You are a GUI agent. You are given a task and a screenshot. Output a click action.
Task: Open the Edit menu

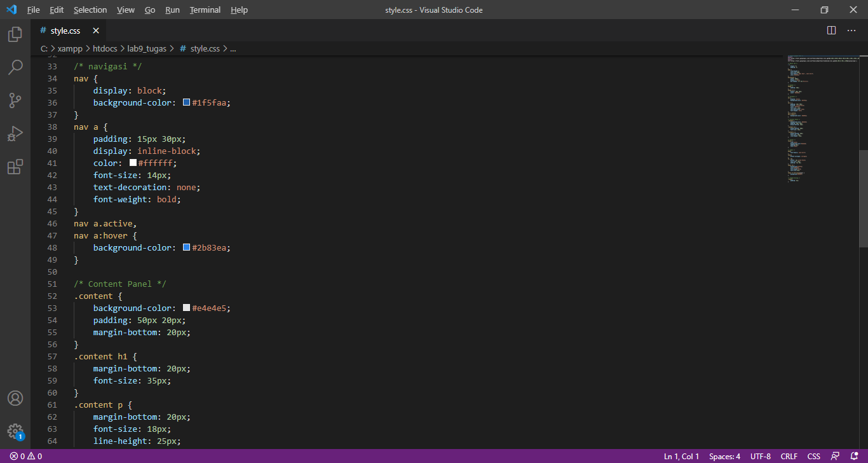(57, 10)
